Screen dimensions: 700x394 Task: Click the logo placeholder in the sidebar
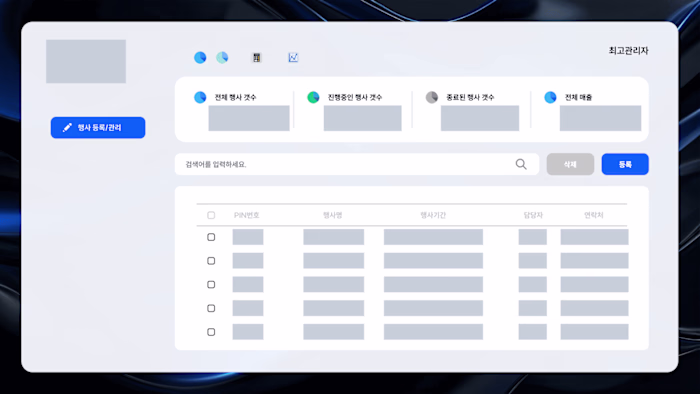(86, 61)
